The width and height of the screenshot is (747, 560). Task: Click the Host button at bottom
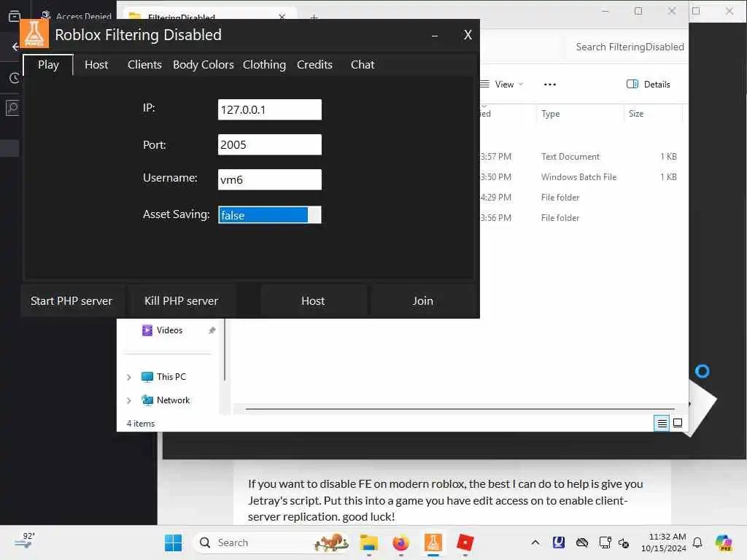(x=313, y=301)
